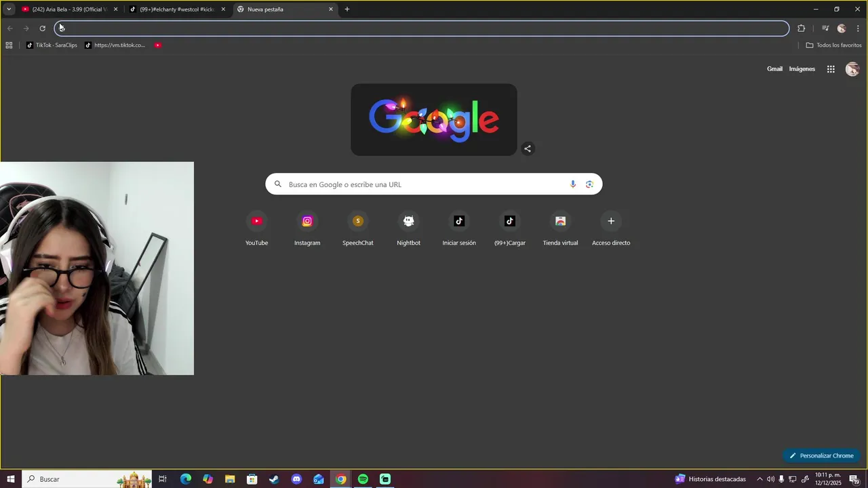Open a new tab with plus button
The image size is (868, 488).
[x=347, y=9]
